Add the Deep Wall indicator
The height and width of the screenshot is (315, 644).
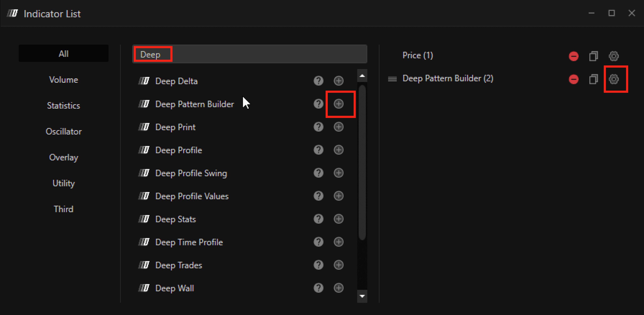(339, 288)
